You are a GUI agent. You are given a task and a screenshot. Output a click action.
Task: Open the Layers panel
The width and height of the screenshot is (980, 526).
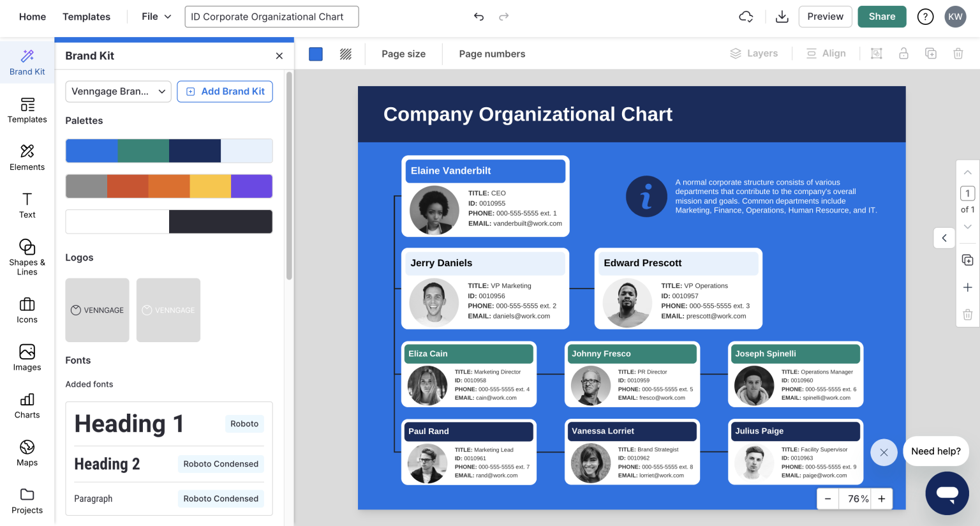pyautogui.click(x=754, y=53)
